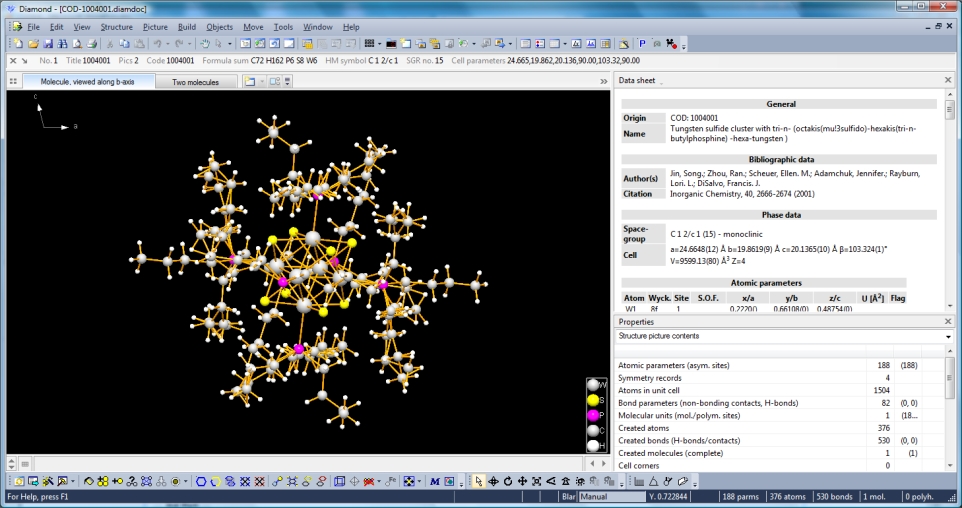The image size is (962, 508).
Task: Open the Build menu
Action: (x=187, y=27)
